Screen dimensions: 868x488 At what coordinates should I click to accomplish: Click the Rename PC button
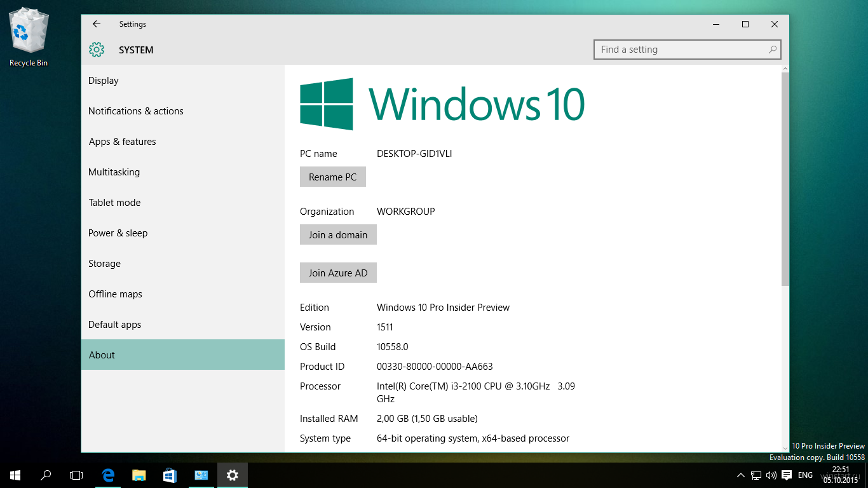point(333,177)
